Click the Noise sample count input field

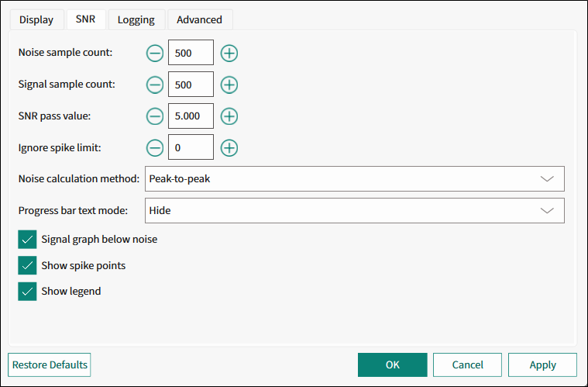(x=191, y=53)
